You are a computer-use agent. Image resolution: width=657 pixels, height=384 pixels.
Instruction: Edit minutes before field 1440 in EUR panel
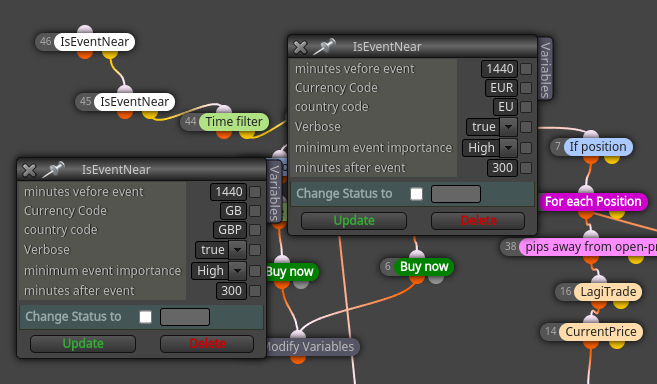pos(499,69)
